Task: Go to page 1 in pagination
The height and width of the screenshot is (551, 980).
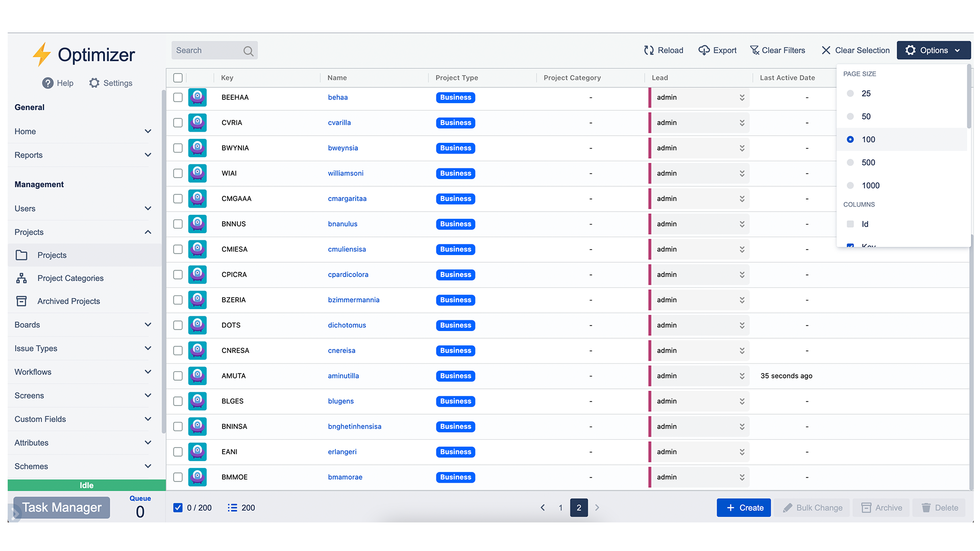Action: (560, 508)
